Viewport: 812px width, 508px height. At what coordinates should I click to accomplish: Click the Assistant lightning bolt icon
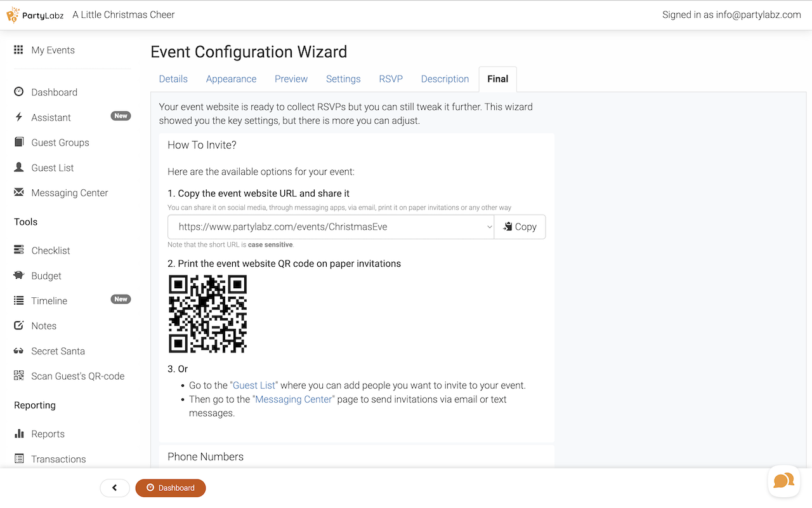19,117
